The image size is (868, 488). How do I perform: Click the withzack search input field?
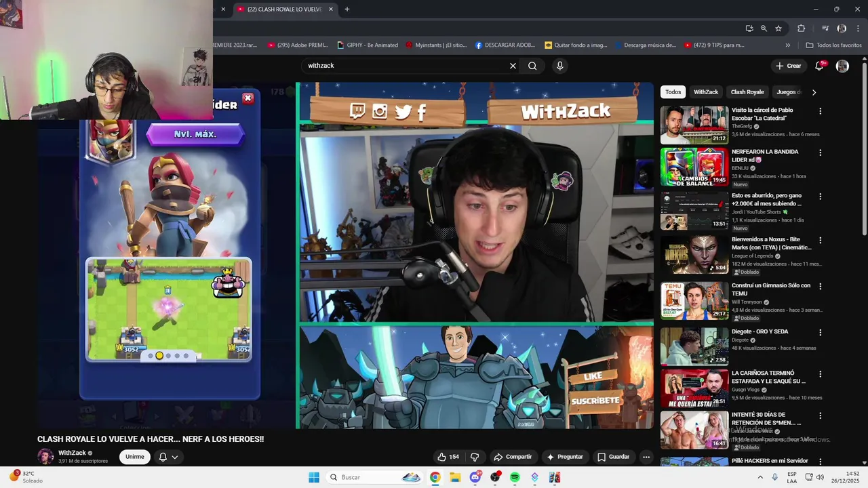(x=406, y=66)
